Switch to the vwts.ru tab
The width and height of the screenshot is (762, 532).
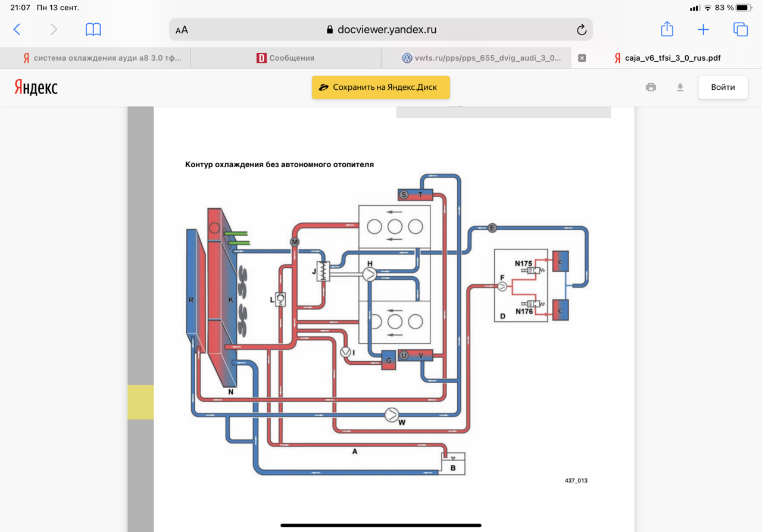tap(476, 58)
